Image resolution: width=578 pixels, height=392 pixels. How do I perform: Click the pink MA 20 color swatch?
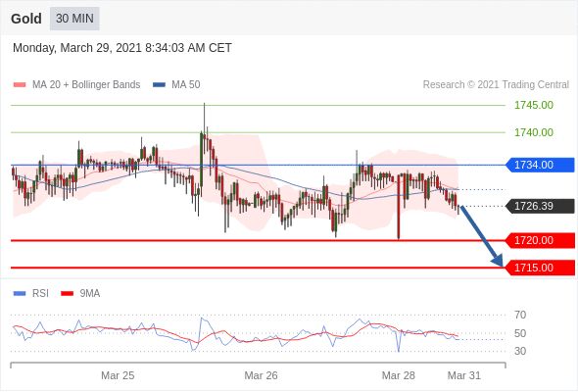coord(20,85)
